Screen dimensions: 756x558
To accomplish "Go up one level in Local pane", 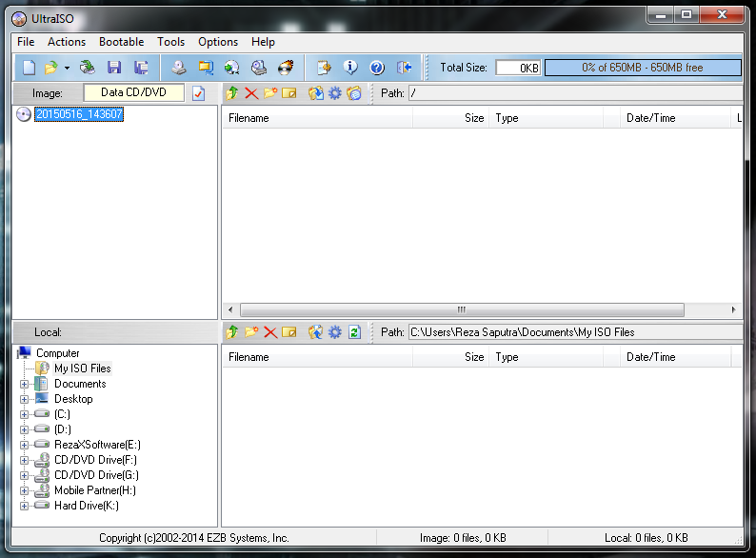I will click(232, 331).
